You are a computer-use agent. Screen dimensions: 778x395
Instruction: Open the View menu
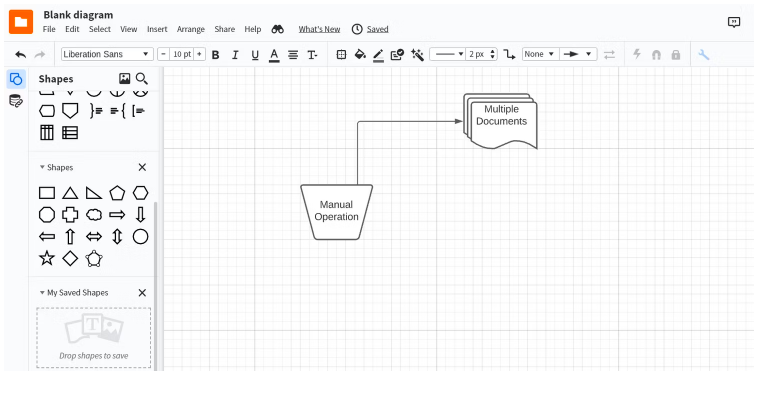pyautogui.click(x=129, y=29)
